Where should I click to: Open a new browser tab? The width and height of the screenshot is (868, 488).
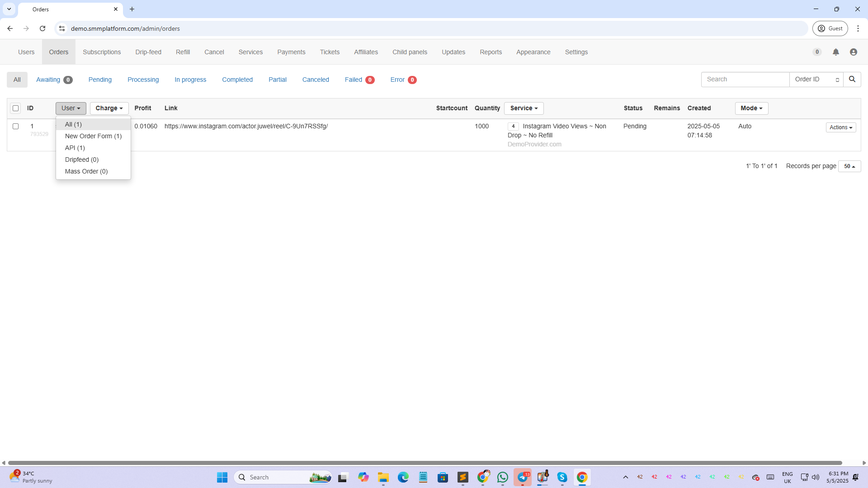[132, 9]
